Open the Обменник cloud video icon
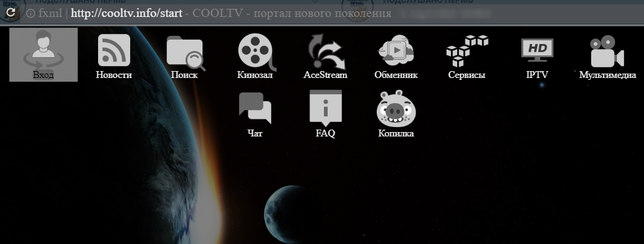Screen dimensions: 644x244 396,50
